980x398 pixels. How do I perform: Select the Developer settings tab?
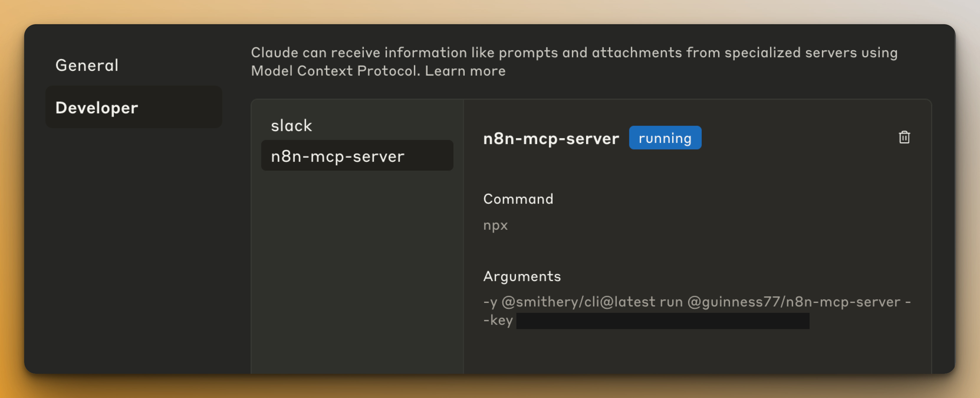pos(96,108)
